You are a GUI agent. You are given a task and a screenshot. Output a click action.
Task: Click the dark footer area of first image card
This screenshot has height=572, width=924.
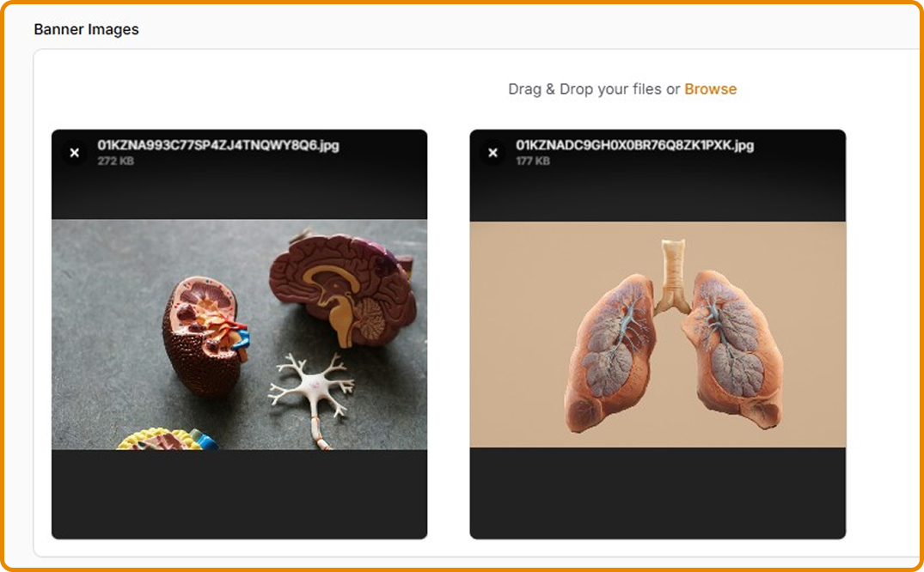(x=239, y=494)
